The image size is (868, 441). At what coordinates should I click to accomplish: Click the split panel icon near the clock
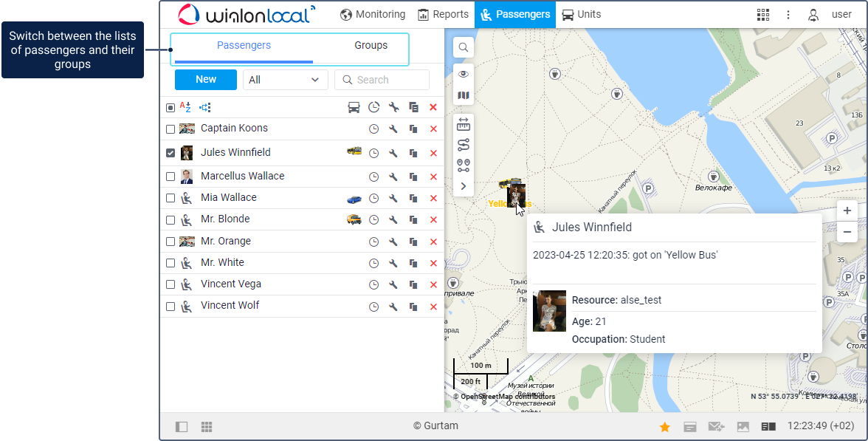tap(768, 427)
